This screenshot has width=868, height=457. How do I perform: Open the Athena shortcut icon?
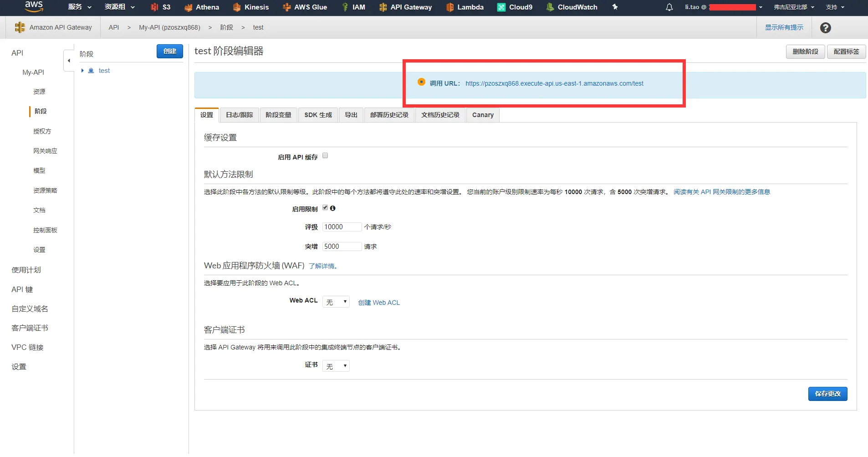tap(188, 7)
